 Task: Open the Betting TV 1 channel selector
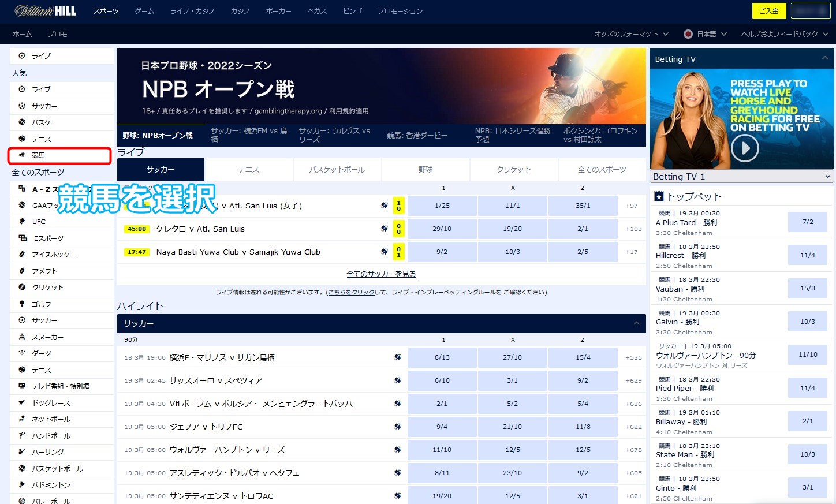pos(742,176)
